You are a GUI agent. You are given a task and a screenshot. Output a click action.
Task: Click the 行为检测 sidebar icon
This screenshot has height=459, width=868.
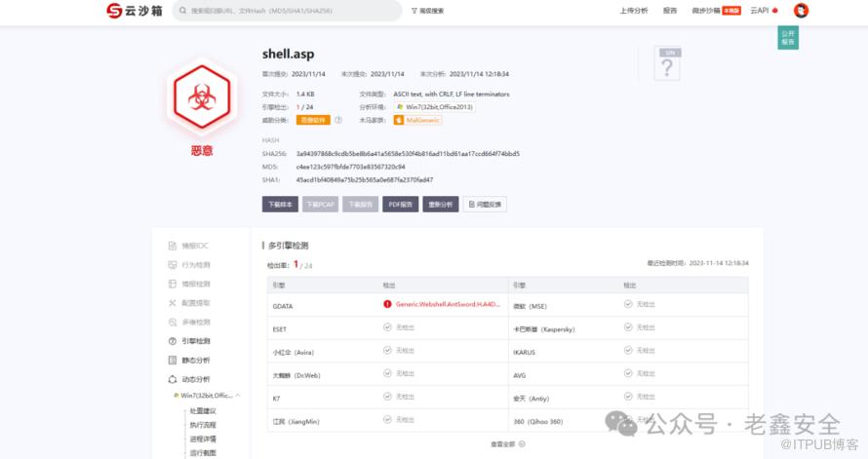(x=173, y=265)
